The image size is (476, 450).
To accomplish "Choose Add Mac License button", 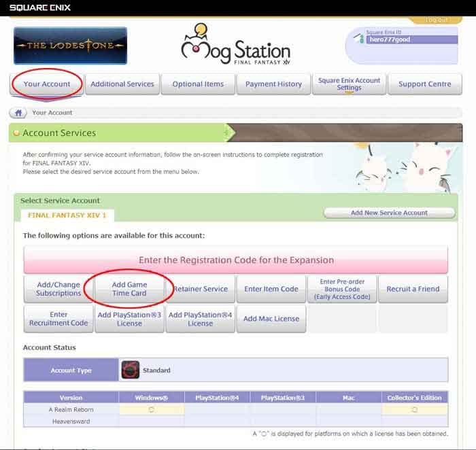I will [x=271, y=319].
